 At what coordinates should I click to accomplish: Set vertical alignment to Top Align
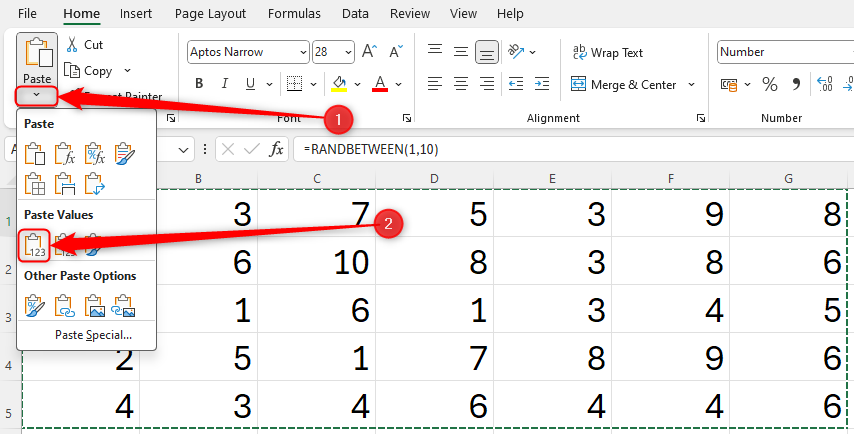click(x=435, y=52)
